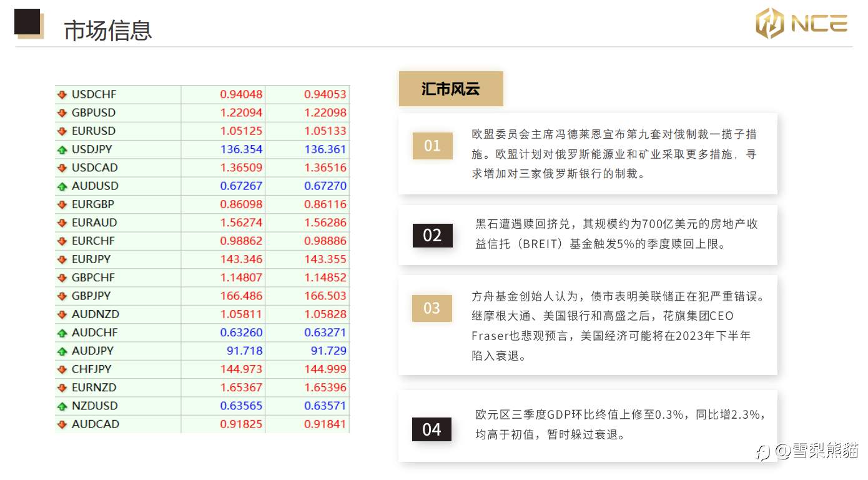Click the NZDUSD bid price 0.63565

coord(241,406)
